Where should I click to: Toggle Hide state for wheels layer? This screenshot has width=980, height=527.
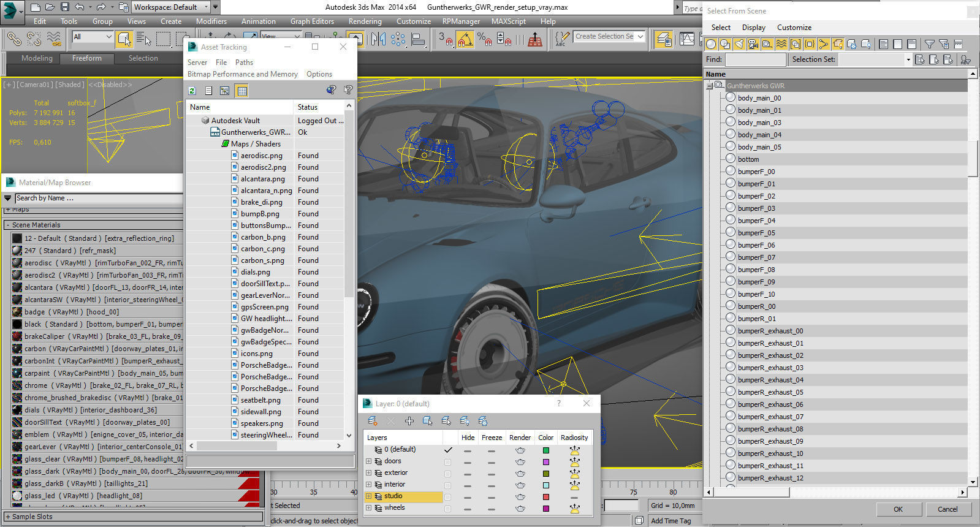point(468,508)
